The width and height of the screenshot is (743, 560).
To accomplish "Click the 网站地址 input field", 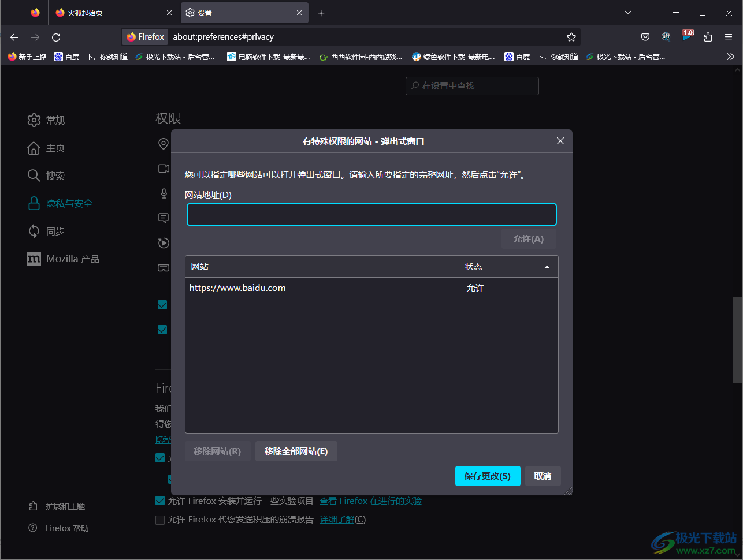I will [371, 214].
